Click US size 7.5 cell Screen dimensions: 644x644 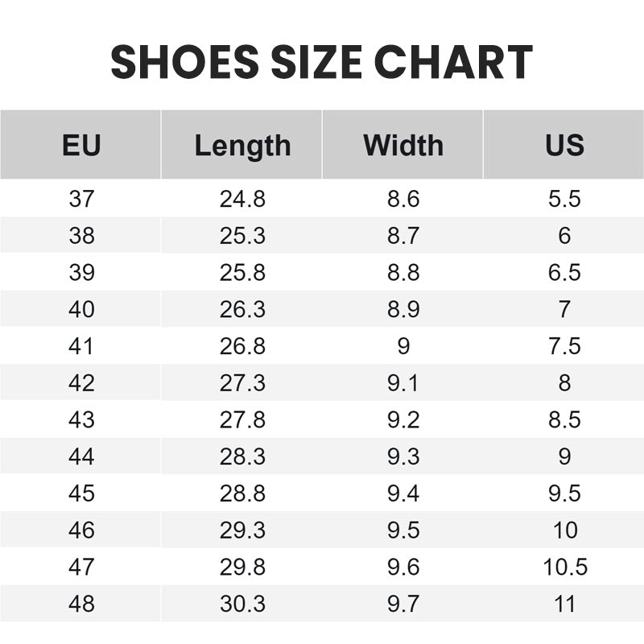[x=564, y=346]
